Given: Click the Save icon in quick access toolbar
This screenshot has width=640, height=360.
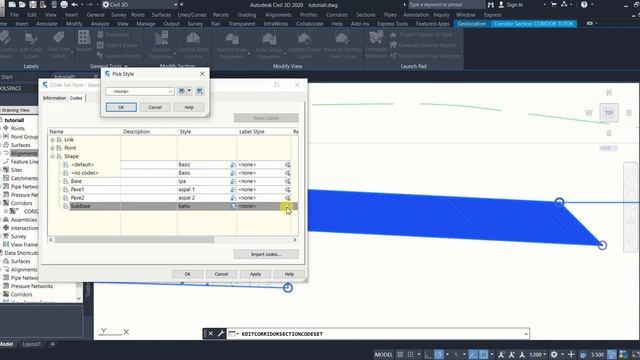Looking at the screenshot, I should (x=33, y=4).
